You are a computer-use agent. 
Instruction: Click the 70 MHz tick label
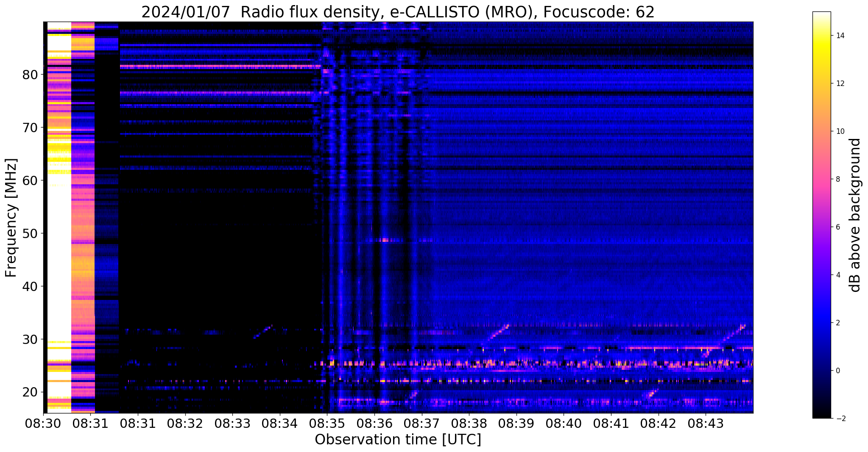[30, 128]
